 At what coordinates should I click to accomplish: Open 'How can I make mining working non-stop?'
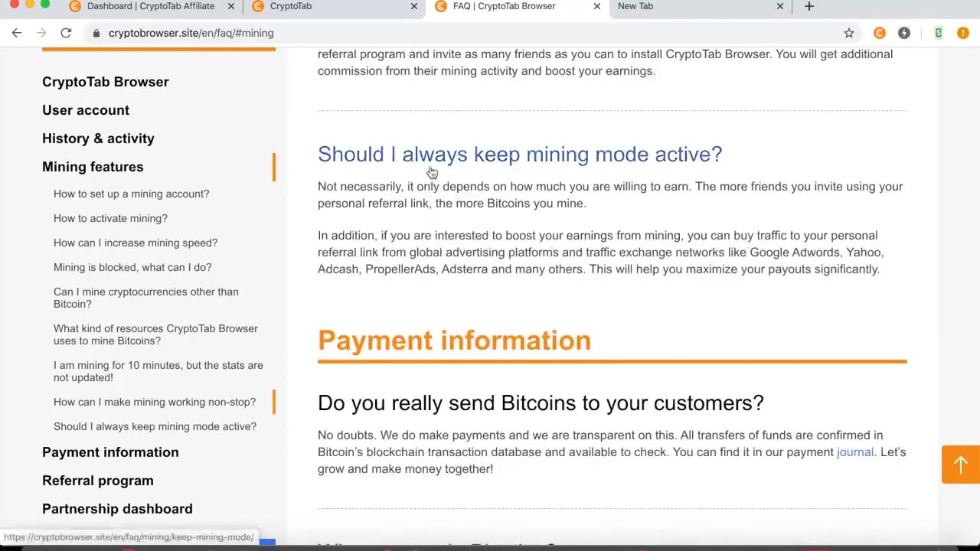(155, 402)
